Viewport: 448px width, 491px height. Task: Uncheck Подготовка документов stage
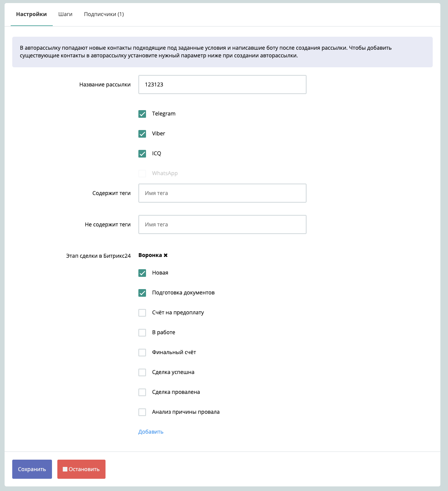(x=142, y=293)
